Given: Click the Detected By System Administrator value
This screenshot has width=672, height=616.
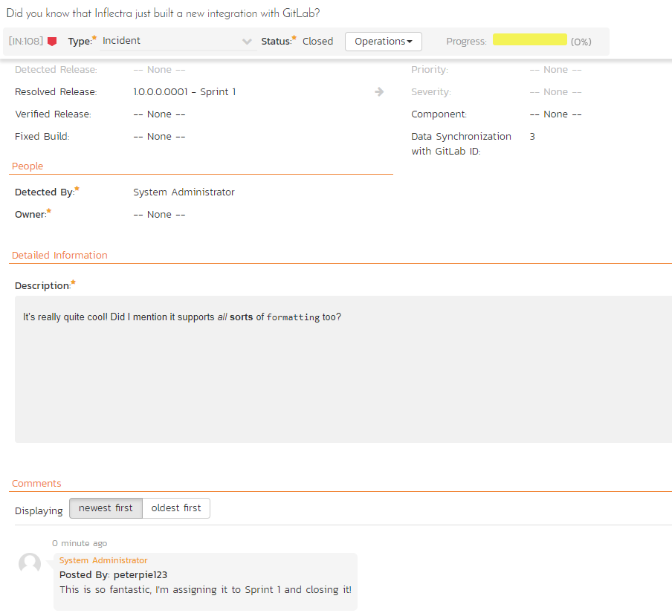Looking at the screenshot, I should tap(184, 192).
